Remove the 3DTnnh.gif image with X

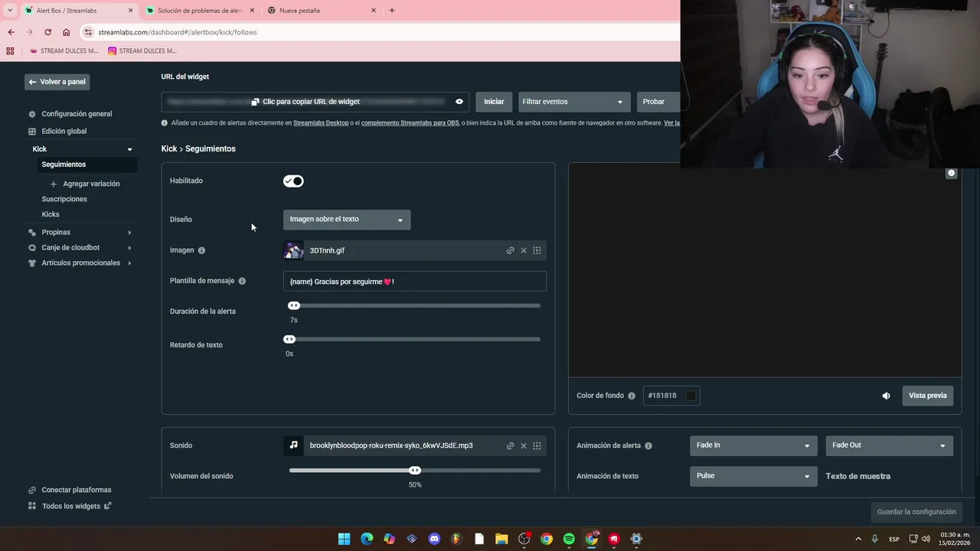pos(524,250)
